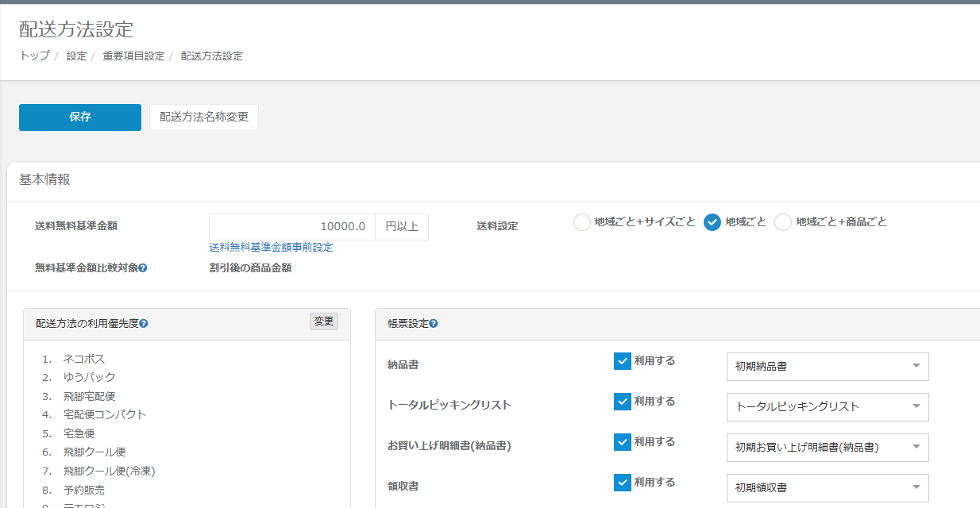Viewport: 980px width, 508px height.
Task: Choose the 地域ごと radio button
Action: point(712,222)
